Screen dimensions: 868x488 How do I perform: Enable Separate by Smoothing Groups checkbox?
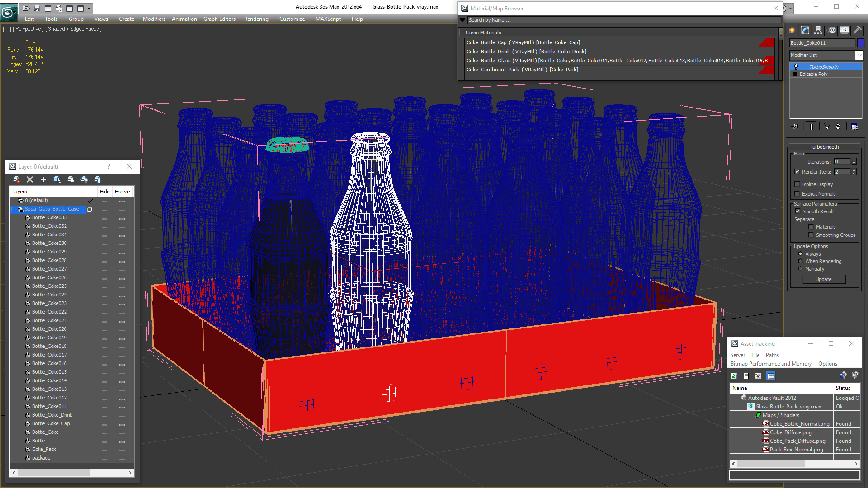(811, 235)
